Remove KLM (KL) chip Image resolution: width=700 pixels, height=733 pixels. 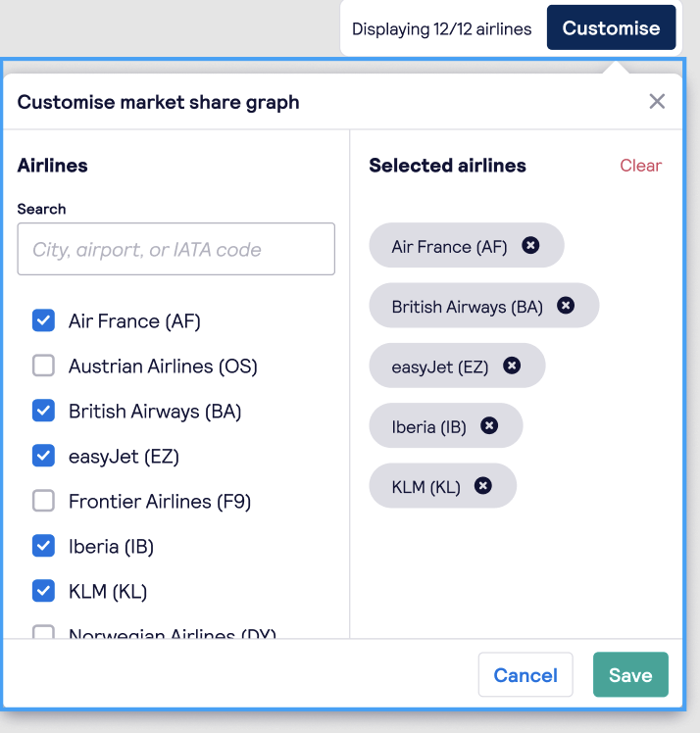[x=483, y=486]
